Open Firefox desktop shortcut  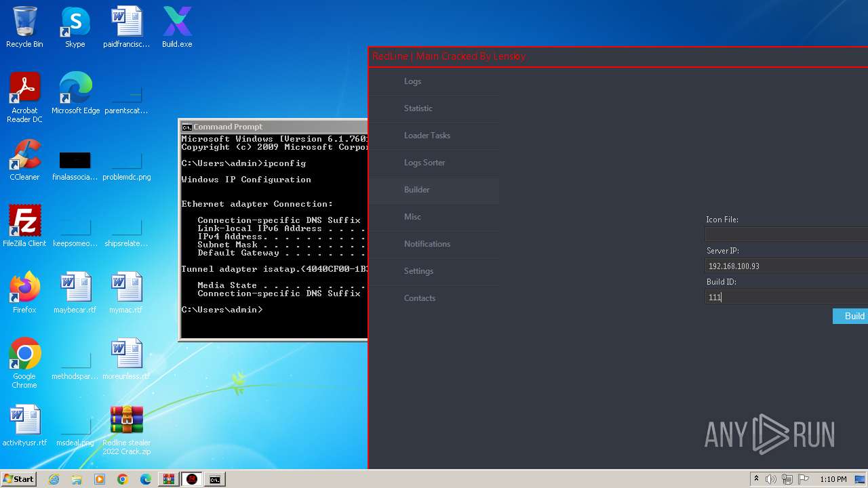[x=24, y=292]
